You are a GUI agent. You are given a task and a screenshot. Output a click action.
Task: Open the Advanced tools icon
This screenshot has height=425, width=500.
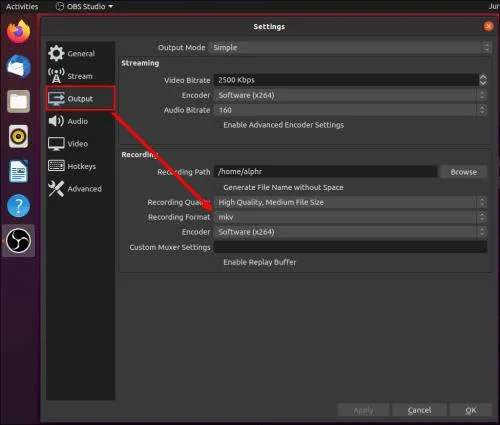coord(56,189)
